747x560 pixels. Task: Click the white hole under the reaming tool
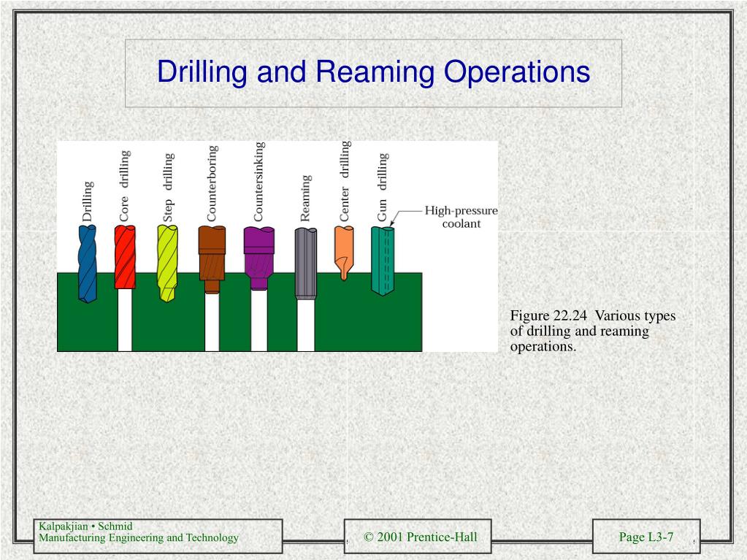coord(306,325)
